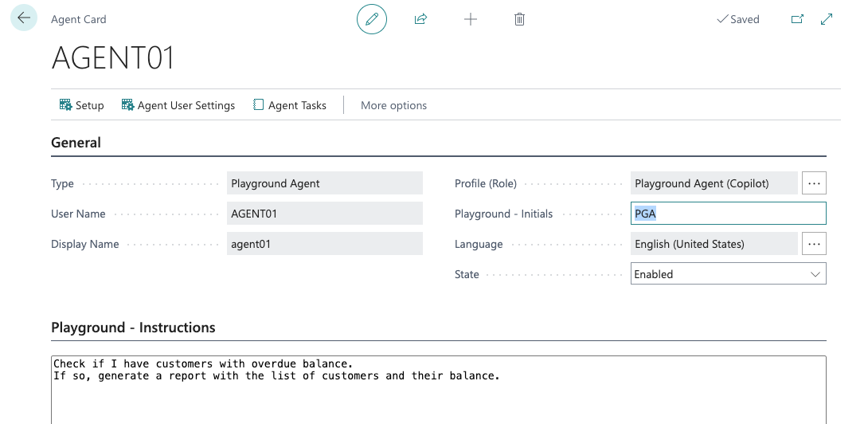Delete record using trash icon

[519, 19]
